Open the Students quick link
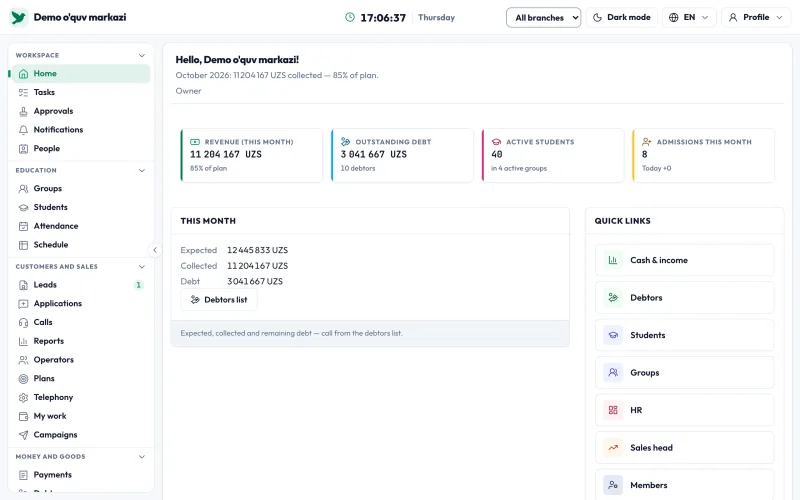Image resolution: width=800 pixels, height=500 pixels. [684, 335]
